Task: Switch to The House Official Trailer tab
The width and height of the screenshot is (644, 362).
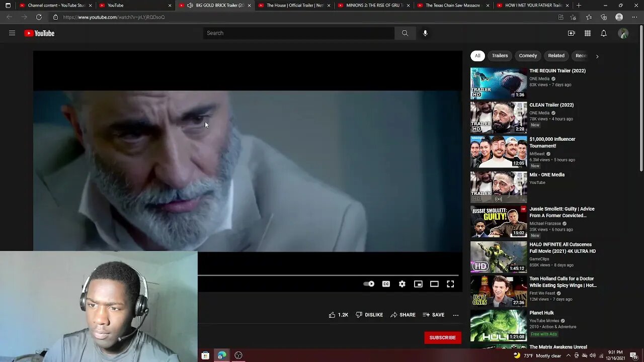Action: pos(295,6)
